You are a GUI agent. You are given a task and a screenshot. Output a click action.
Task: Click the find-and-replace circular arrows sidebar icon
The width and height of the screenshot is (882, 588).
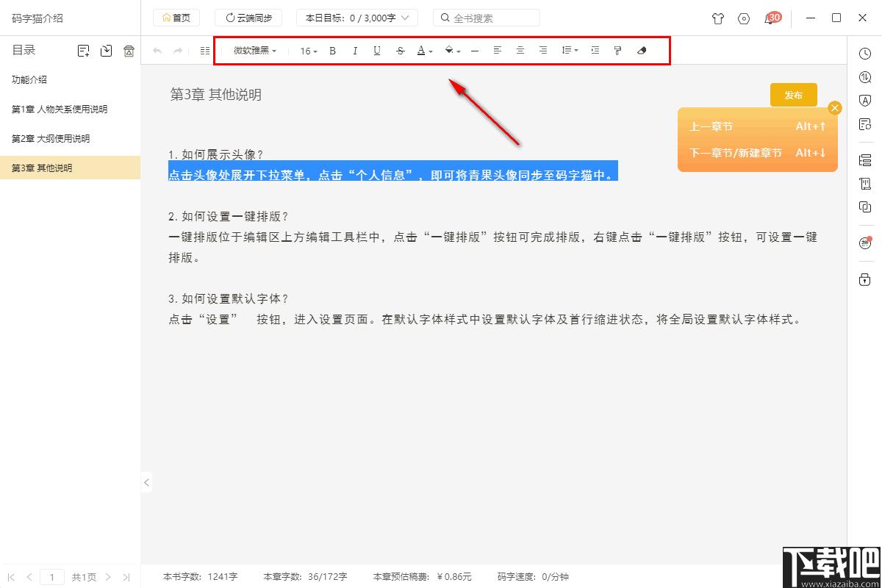point(864,77)
